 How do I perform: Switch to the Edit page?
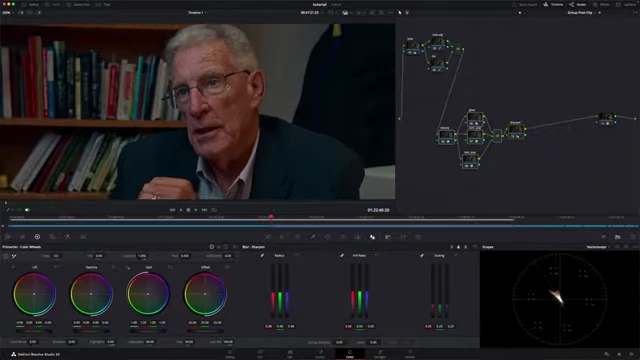(290, 354)
